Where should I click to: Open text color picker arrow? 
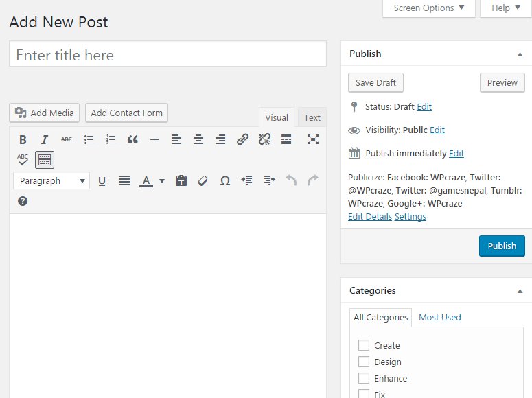coord(162,181)
